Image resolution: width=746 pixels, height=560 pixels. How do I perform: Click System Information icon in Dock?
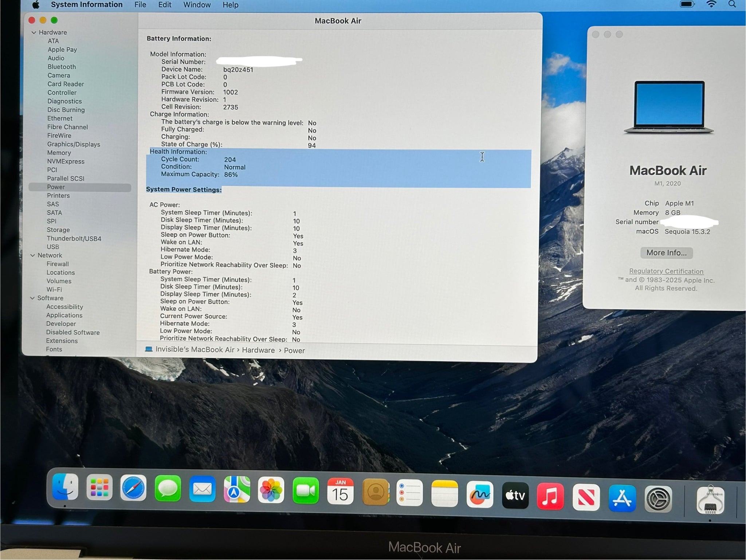tap(710, 500)
